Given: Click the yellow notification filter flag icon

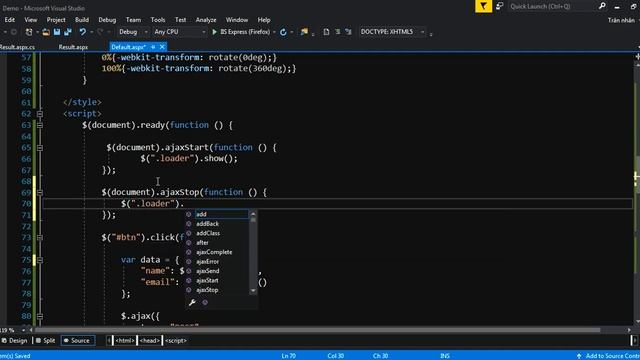Looking at the screenshot, I should tap(483, 6).
